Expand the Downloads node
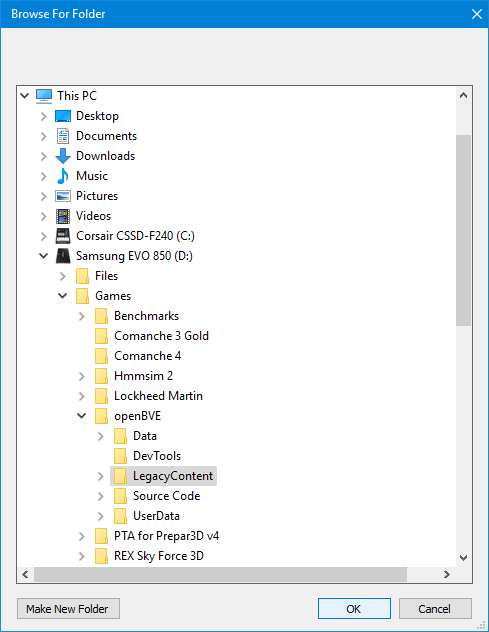The image size is (489, 632). (x=44, y=156)
